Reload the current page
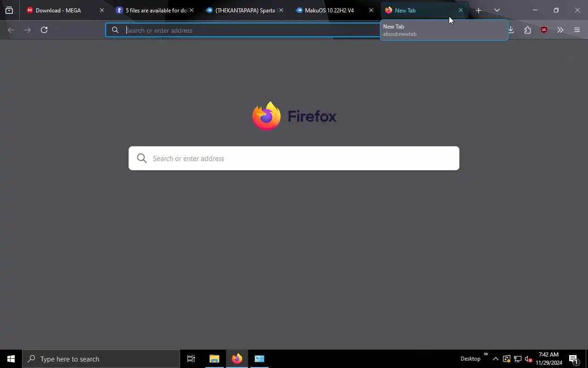588x368 pixels. click(44, 30)
